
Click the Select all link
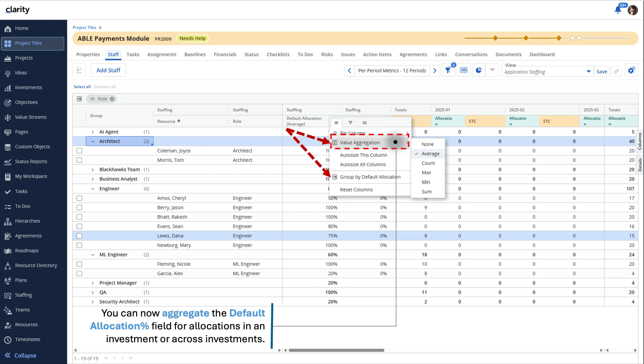pyautogui.click(x=82, y=87)
